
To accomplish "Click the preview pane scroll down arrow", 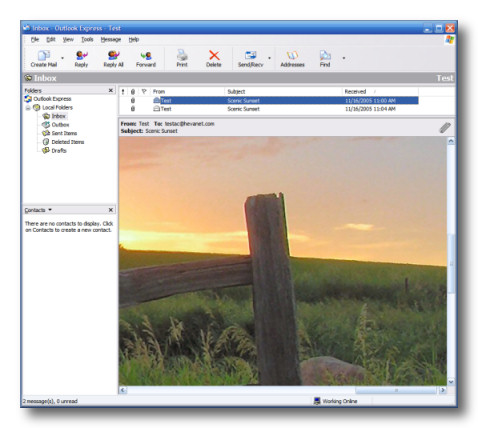I will 451,382.
